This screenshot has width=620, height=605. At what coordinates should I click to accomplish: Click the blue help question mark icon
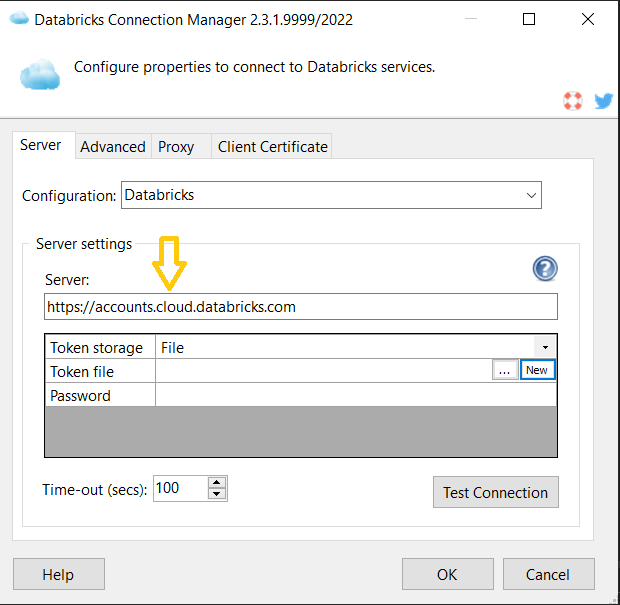[x=545, y=268]
